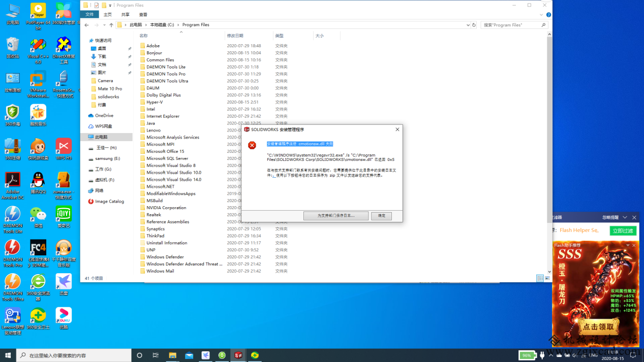Open WPS H5 desktop icon

64,149
